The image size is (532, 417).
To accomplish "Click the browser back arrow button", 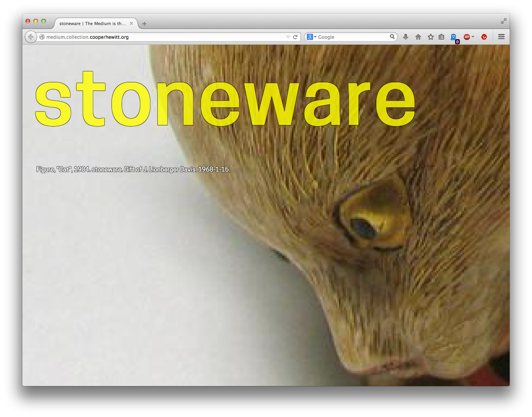I will pyautogui.click(x=31, y=37).
